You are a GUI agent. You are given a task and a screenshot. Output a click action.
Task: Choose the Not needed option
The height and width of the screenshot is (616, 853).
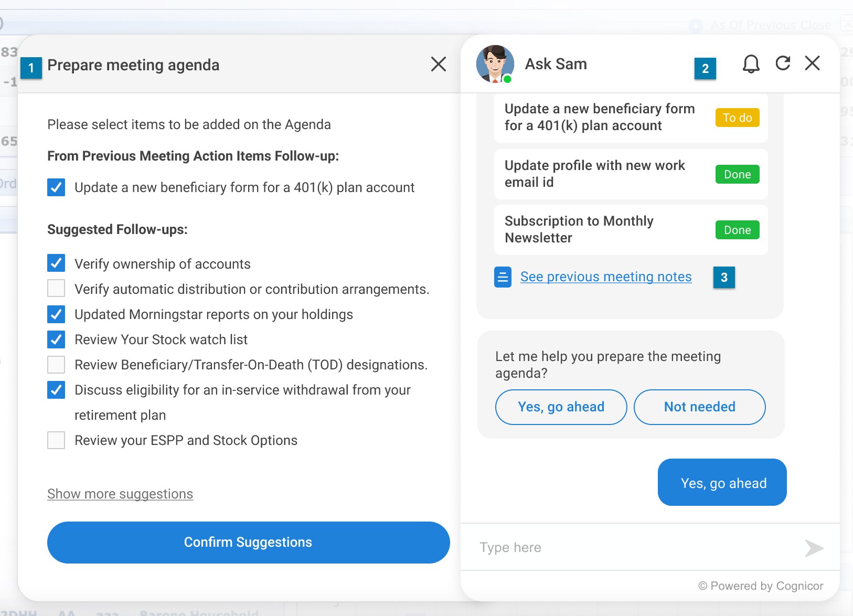point(699,407)
